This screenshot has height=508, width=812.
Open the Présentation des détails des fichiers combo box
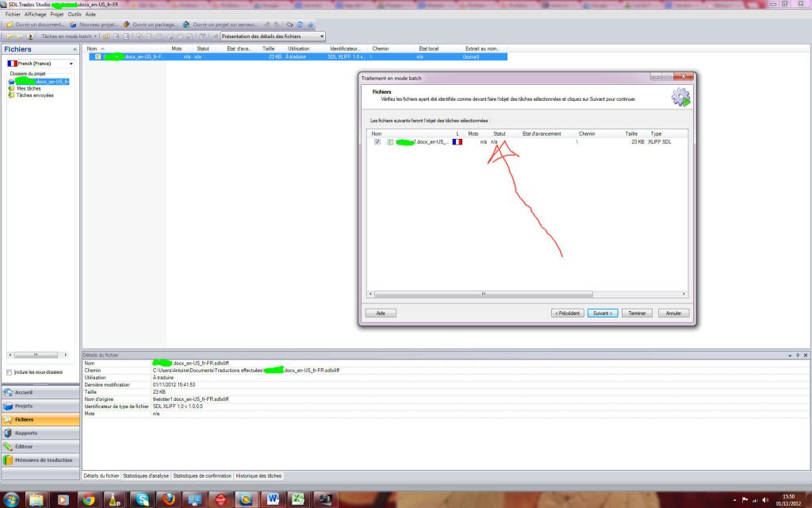coord(273,37)
